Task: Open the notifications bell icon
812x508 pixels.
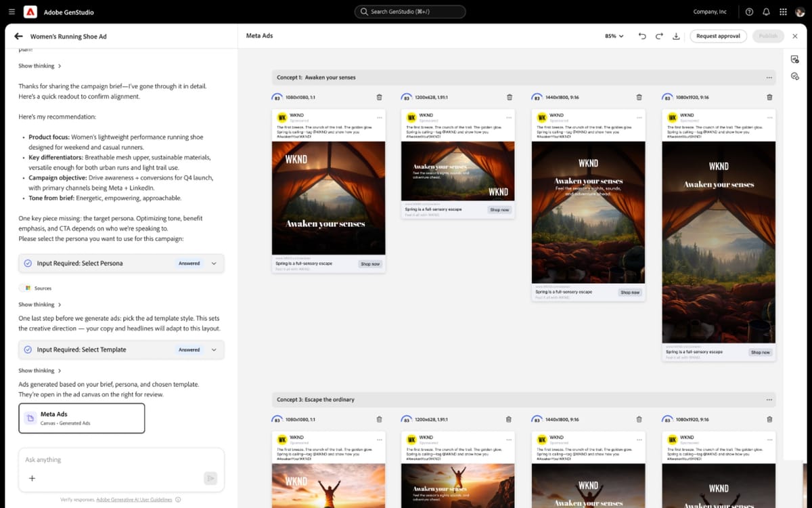Action: 766,12
